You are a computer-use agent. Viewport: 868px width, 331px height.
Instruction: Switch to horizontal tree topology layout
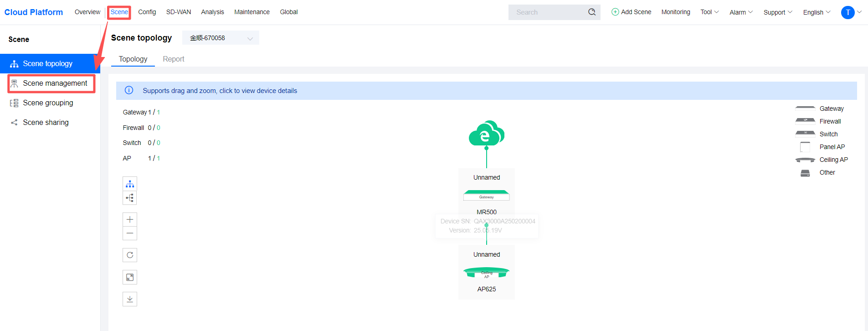coord(130,198)
